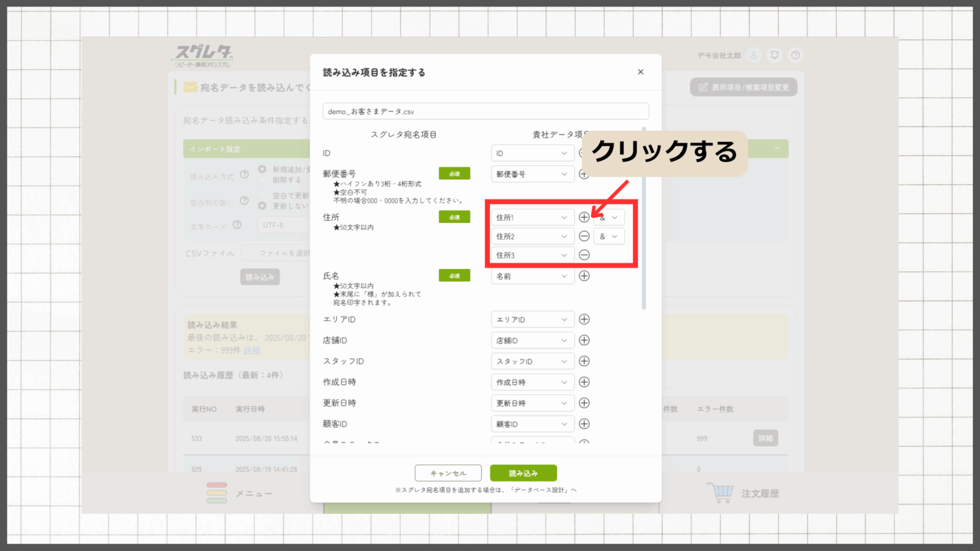Click the plus icon beside 店舗ID dropdown

[584, 340]
